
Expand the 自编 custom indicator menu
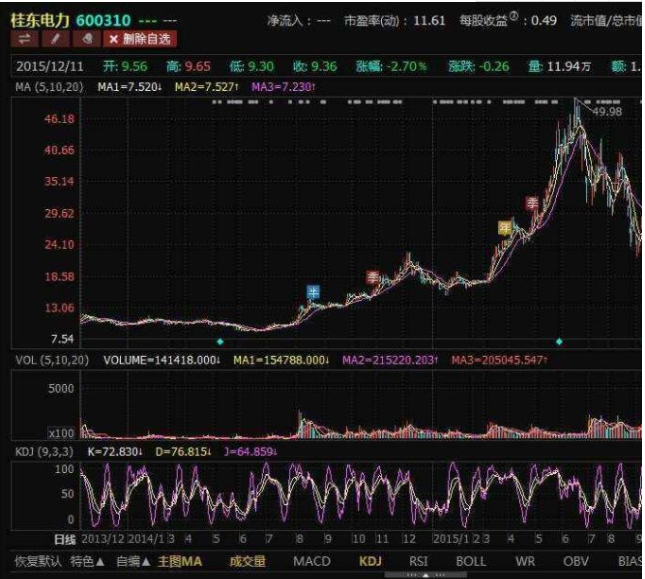(133, 561)
